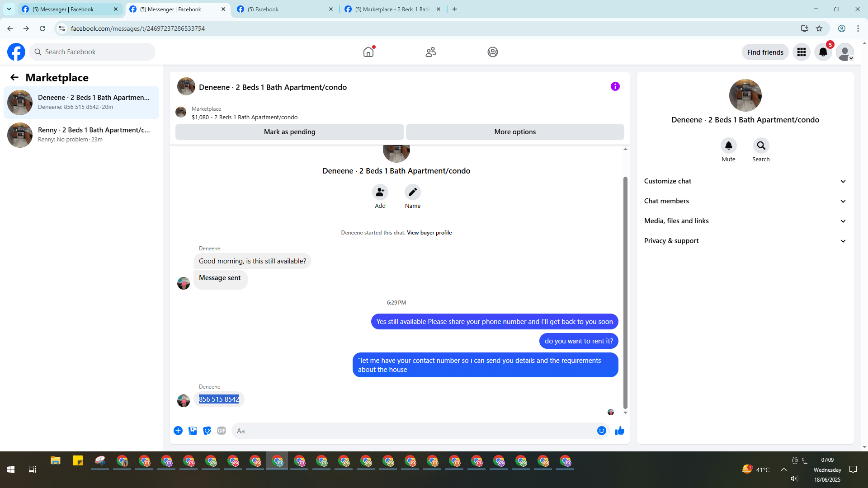
Task: Open a new browser tab
Action: coord(455,9)
